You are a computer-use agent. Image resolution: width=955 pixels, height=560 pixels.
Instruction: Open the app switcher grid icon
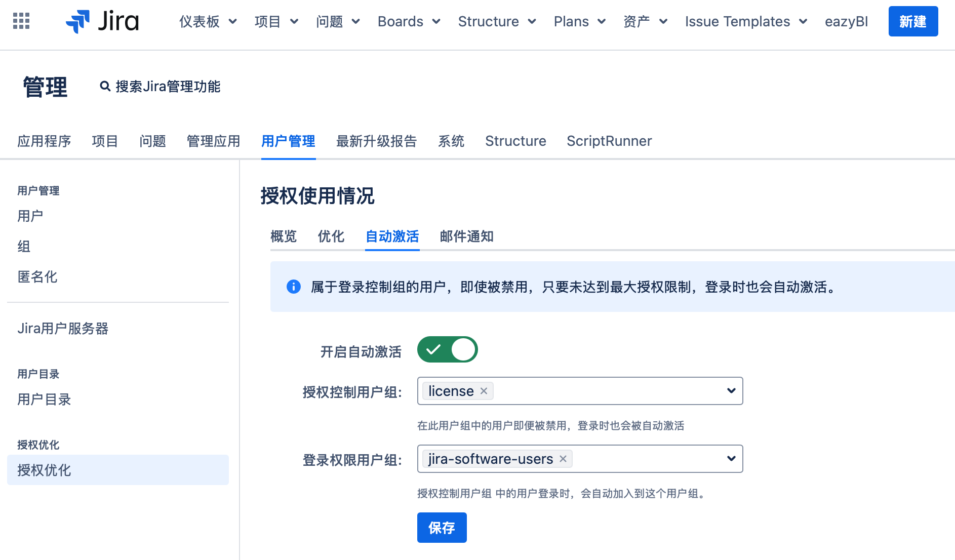[x=21, y=21]
